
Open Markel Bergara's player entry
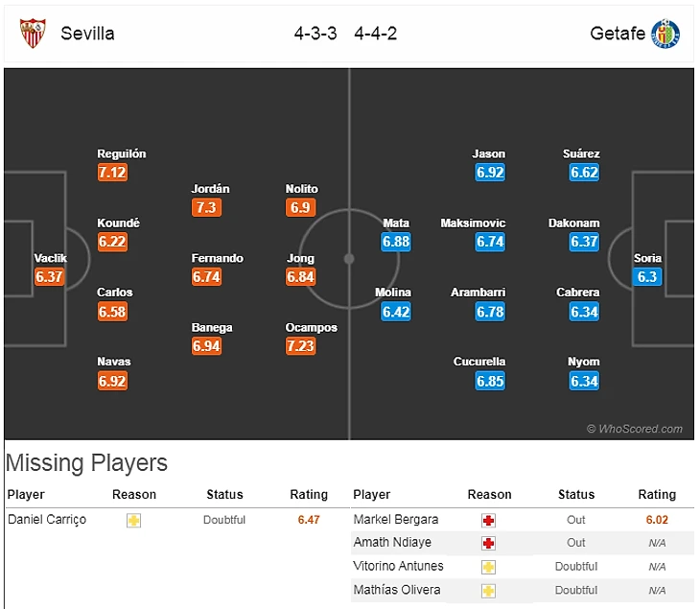[x=396, y=520]
